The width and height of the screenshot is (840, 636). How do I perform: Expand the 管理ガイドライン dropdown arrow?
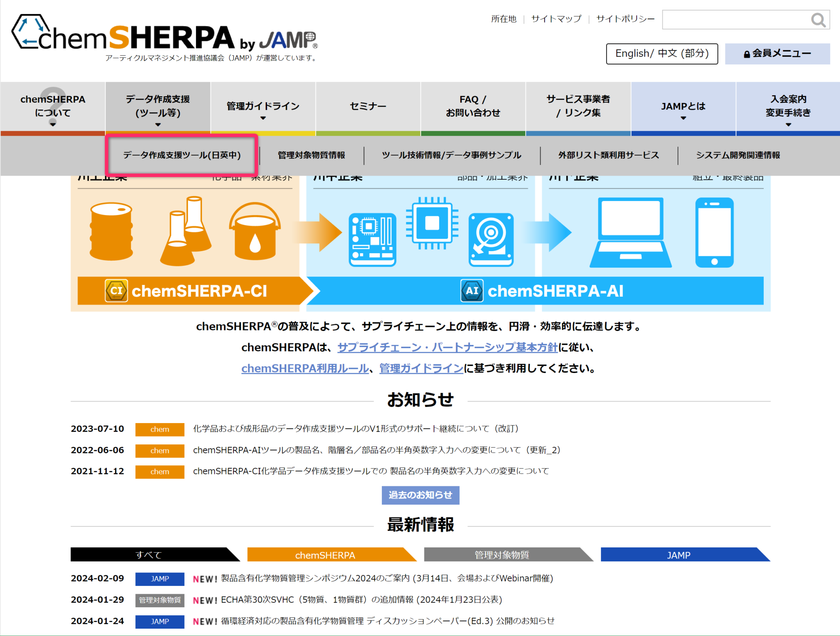(x=262, y=118)
